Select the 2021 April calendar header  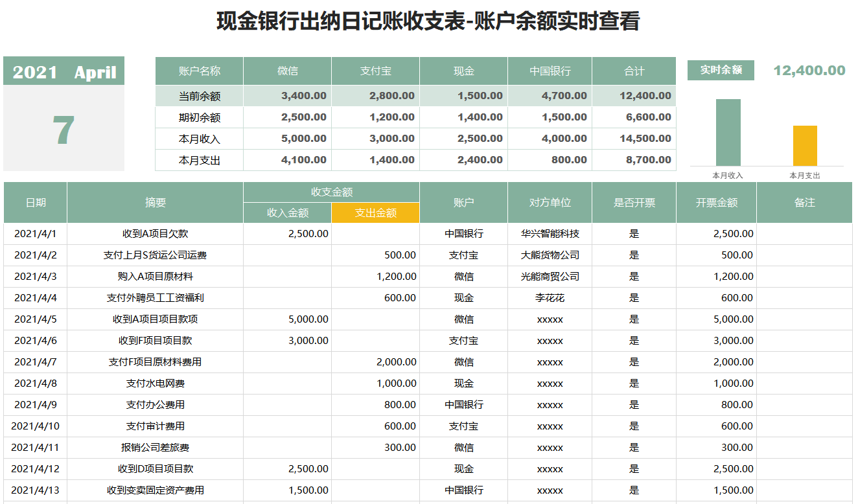tap(64, 71)
